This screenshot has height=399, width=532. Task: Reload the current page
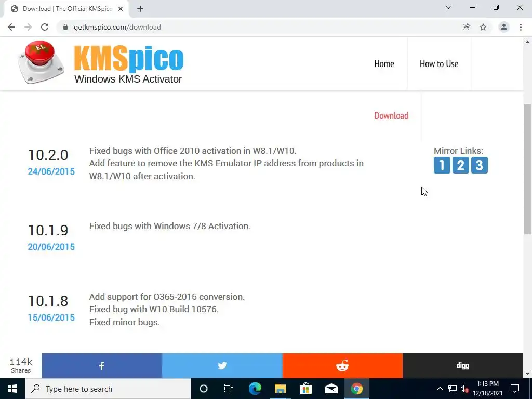pyautogui.click(x=45, y=27)
